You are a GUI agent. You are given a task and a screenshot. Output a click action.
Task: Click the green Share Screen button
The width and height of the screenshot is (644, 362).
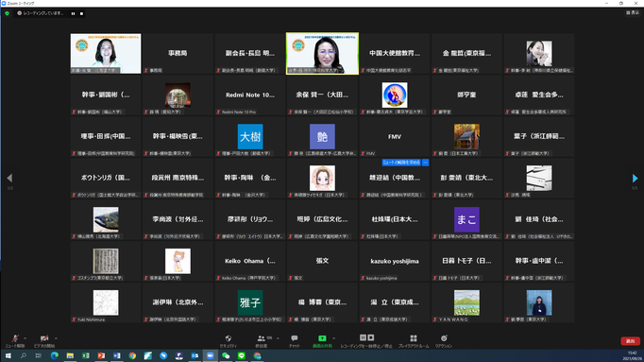[322, 340]
